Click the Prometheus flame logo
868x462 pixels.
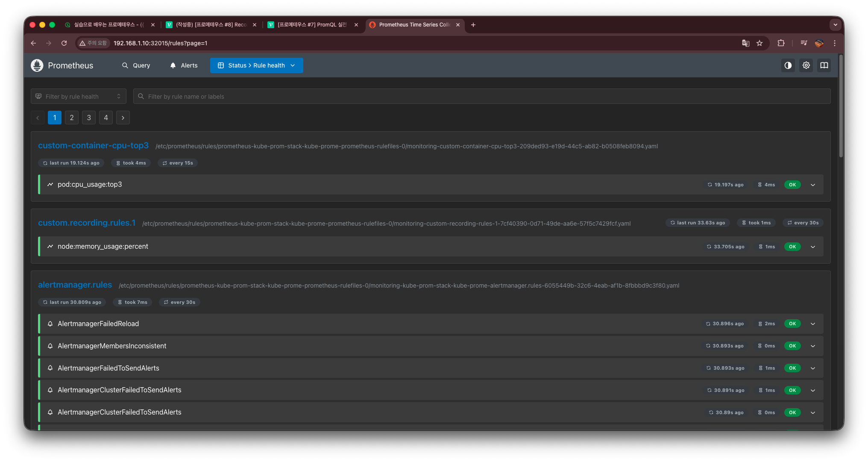(37, 65)
